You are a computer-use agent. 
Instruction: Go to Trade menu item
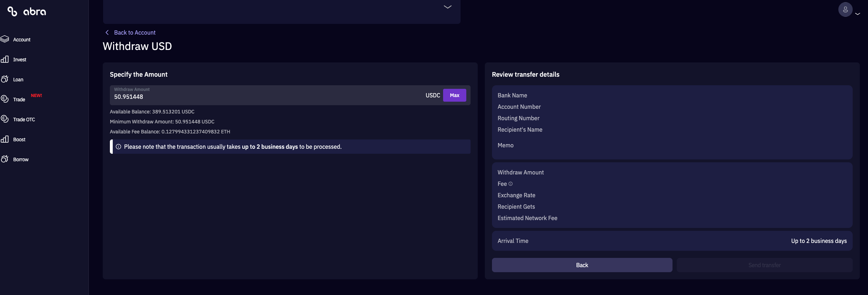tap(19, 100)
